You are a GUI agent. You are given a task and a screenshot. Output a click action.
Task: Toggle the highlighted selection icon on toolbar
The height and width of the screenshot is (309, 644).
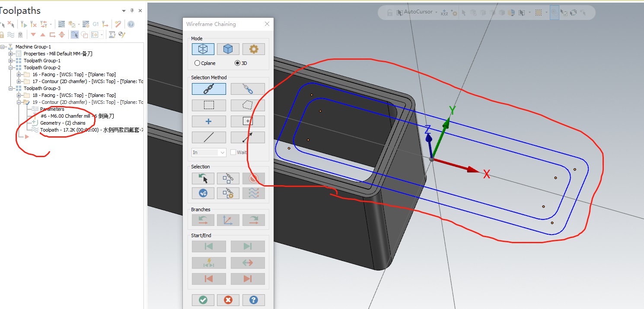click(554, 13)
